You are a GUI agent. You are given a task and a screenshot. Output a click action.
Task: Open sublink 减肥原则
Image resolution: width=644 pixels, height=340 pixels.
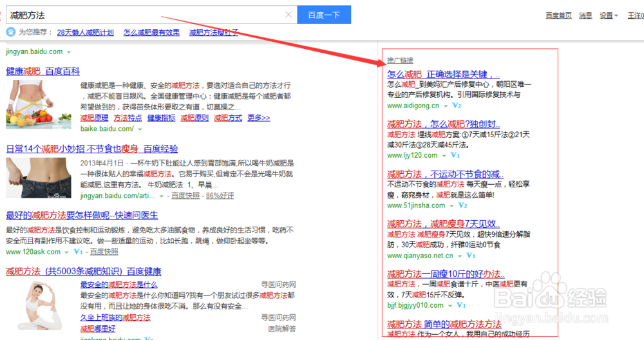[194, 118]
